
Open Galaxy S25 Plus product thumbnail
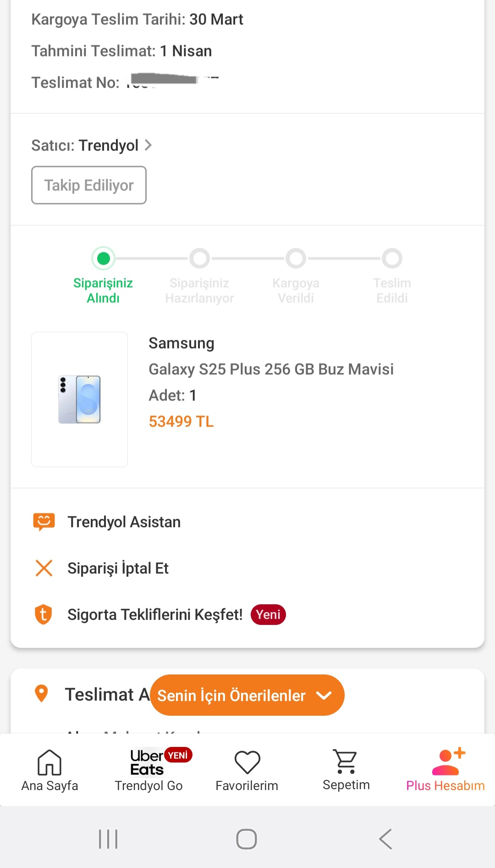pyautogui.click(x=79, y=399)
